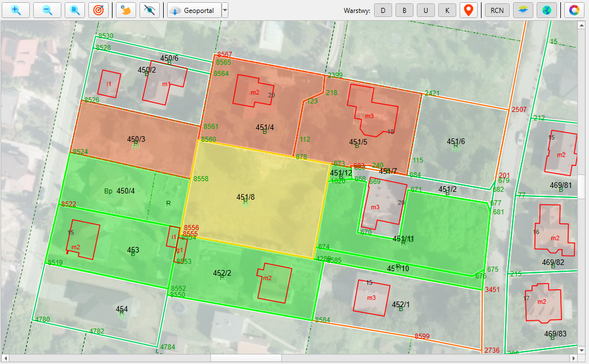589x364 pixels.
Task: Click the globe map icon
Action: tap(547, 10)
